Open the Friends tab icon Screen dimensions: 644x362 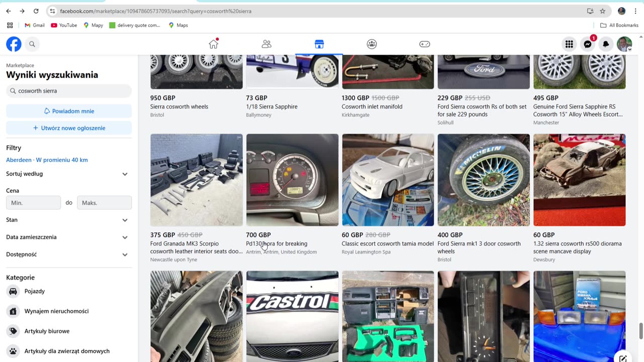coord(267,44)
